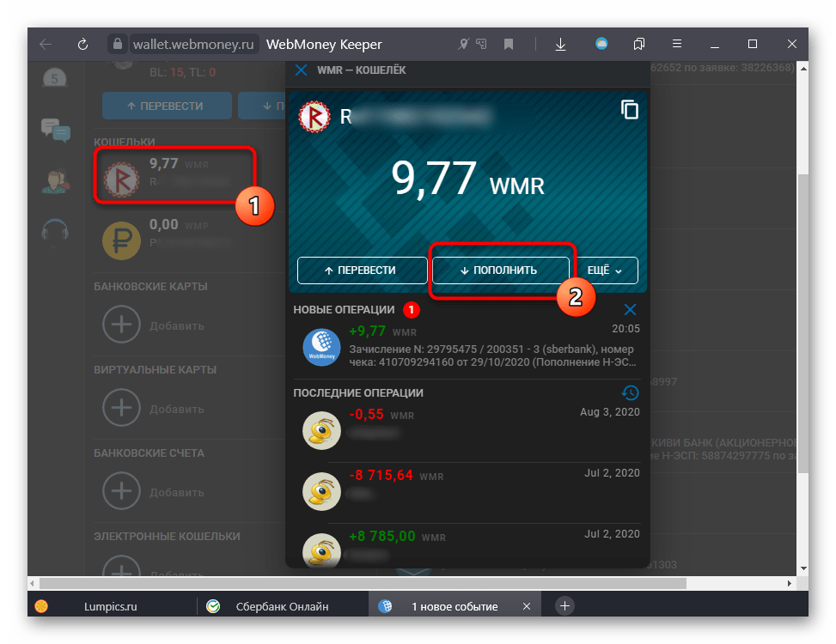This screenshot has height=644, width=836.
Task: Reload the page in browser
Action: coord(83,44)
